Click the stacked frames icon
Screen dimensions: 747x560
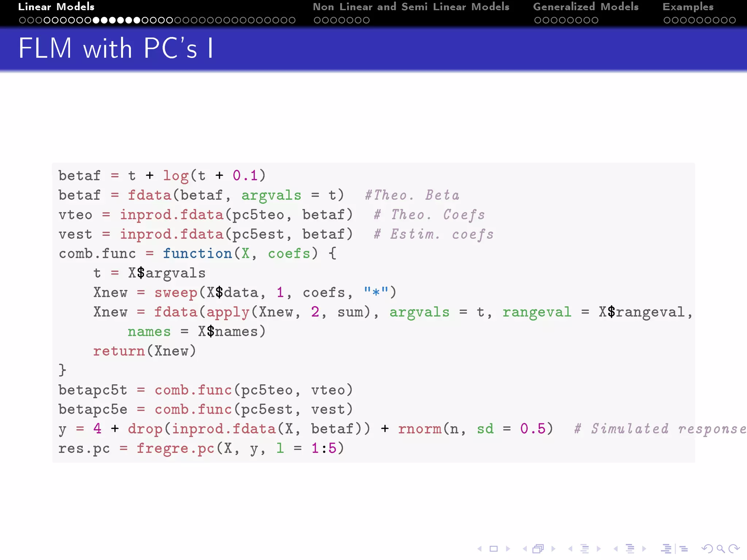click(x=538, y=549)
